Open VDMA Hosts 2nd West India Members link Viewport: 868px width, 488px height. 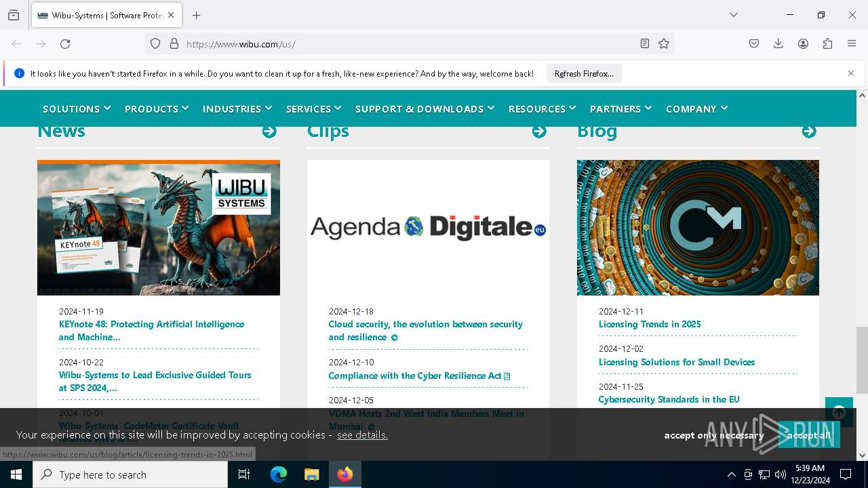coord(426,420)
